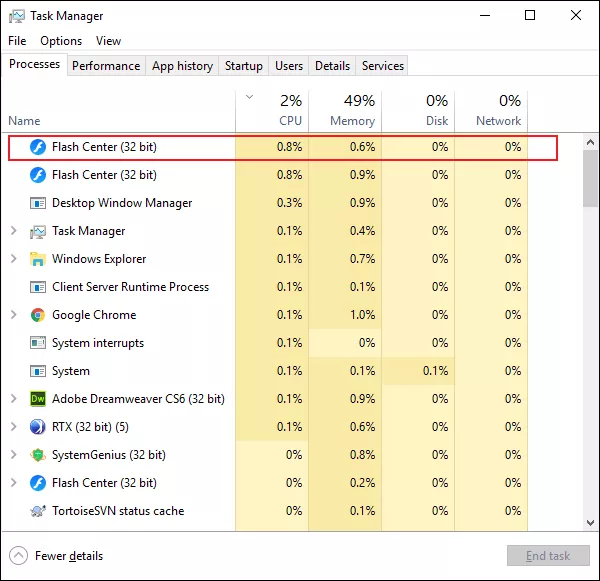The width and height of the screenshot is (600, 581).
Task: Select the Google Chrome process name
Action: pos(94,315)
